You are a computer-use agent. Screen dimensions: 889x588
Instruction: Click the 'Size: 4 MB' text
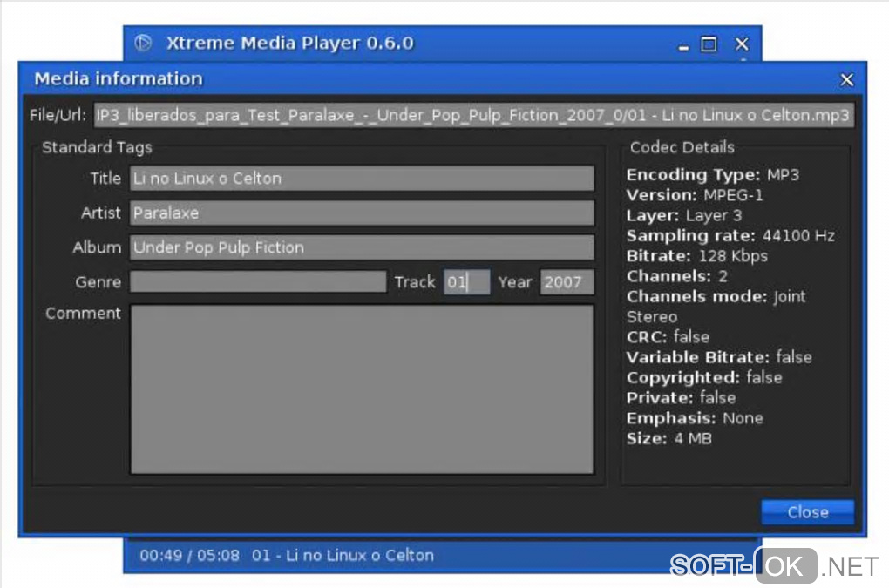click(x=669, y=438)
